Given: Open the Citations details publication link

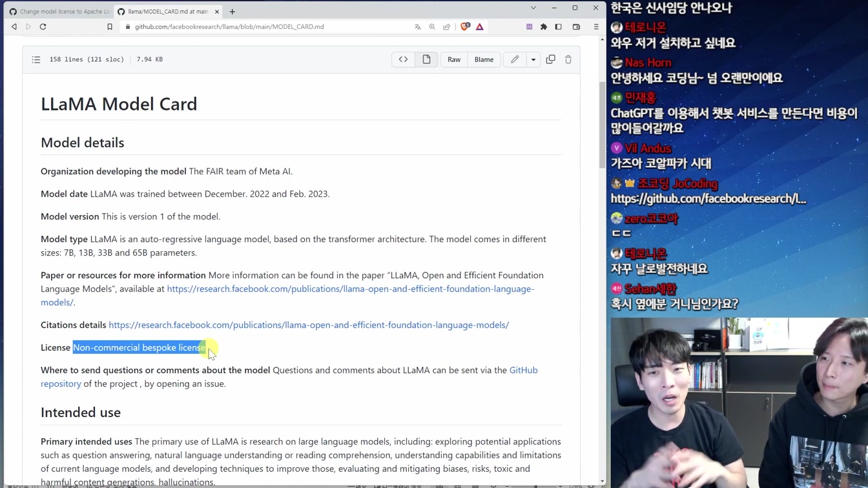Looking at the screenshot, I should tap(309, 325).
